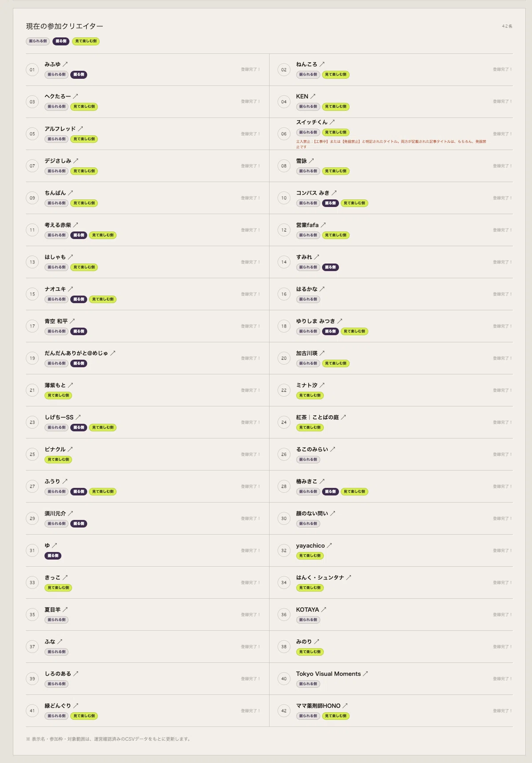Open creator link 紅茶｜ことばの庭

tap(318, 417)
